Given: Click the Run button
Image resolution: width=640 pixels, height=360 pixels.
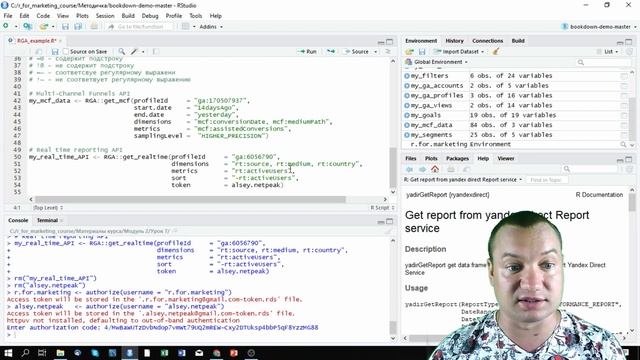Looking at the screenshot, I should pos(307,51).
